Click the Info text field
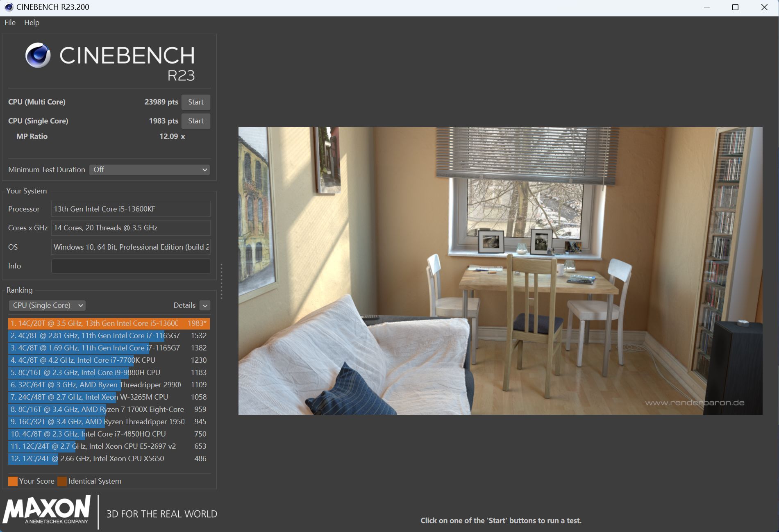The width and height of the screenshot is (779, 532). tap(131, 266)
